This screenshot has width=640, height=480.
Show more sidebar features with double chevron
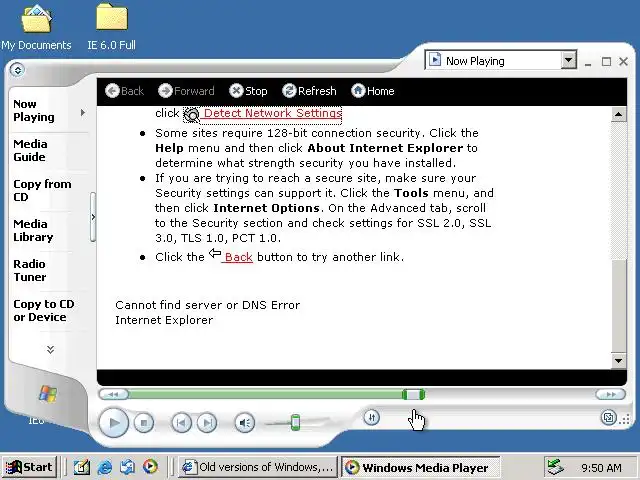click(x=50, y=349)
